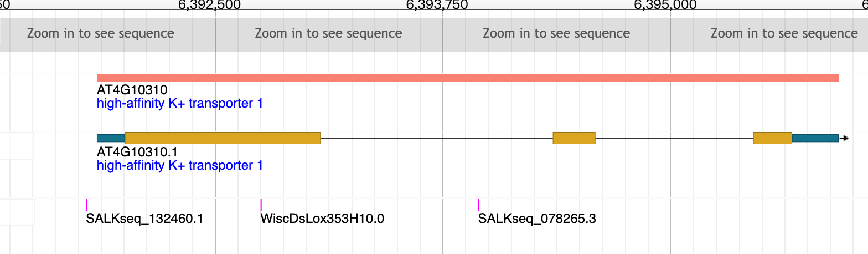Screen dimensions: 868x254
Task: Click the magenta tick above SALKseq_078265.3
Action: 478,204
